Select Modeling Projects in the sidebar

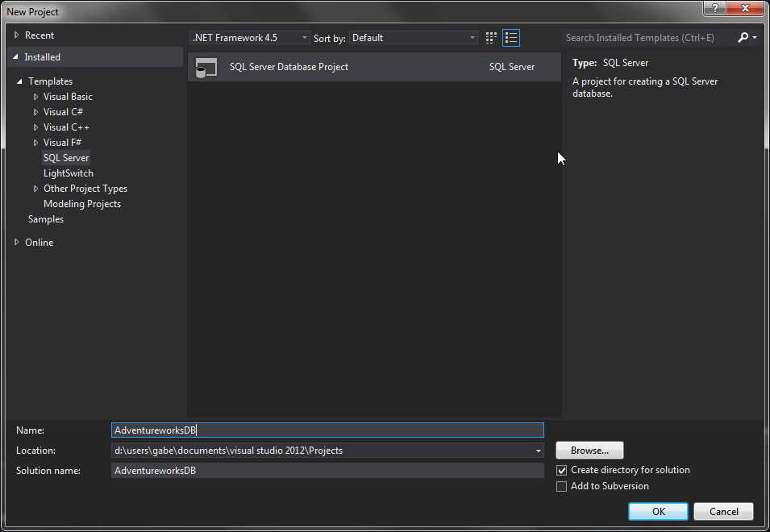(82, 203)
